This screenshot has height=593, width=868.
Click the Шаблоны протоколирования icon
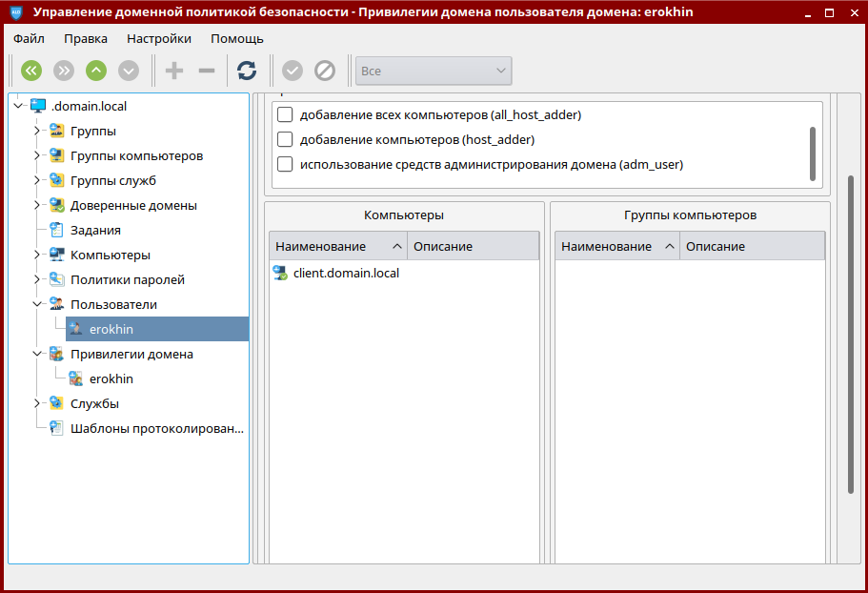point(56,428)
